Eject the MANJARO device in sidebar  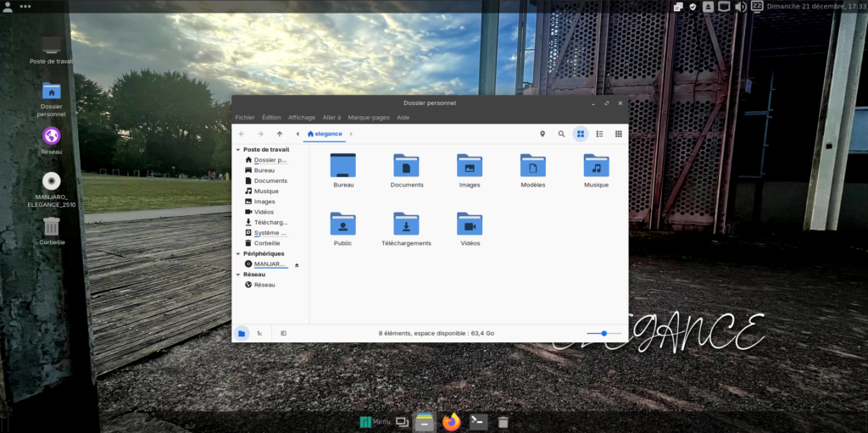point(297,265)
